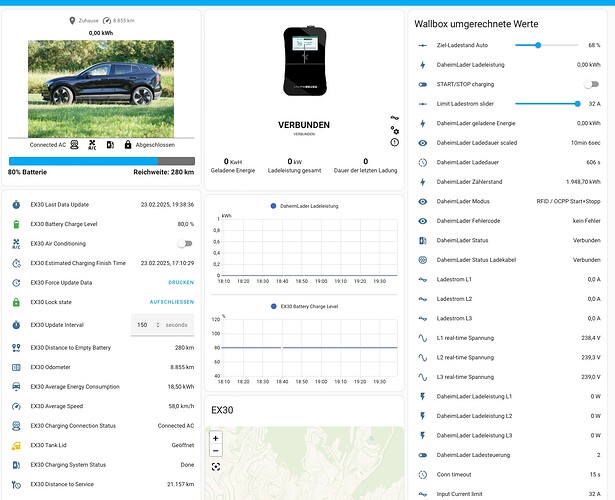
Task: Click DaheimLader Ladedauer scaled value
Action: tap(585, 143)
